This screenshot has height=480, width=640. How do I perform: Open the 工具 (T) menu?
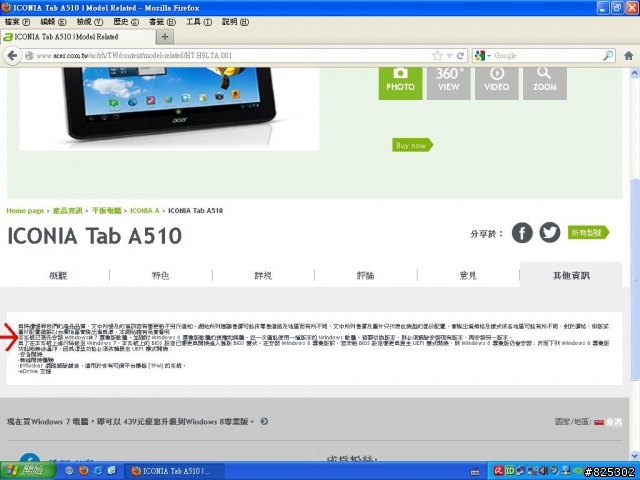[199, 22]
